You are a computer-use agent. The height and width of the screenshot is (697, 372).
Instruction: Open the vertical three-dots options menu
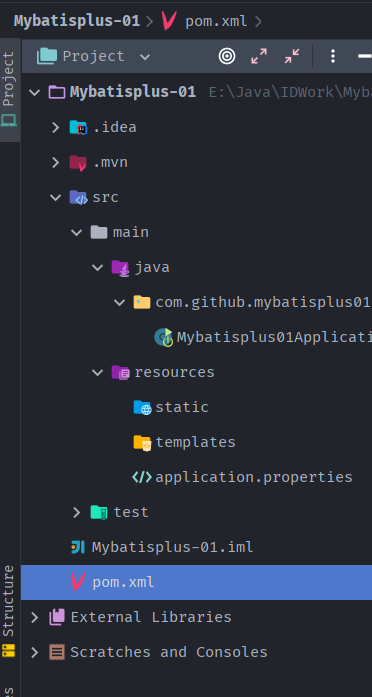[332, 56]
